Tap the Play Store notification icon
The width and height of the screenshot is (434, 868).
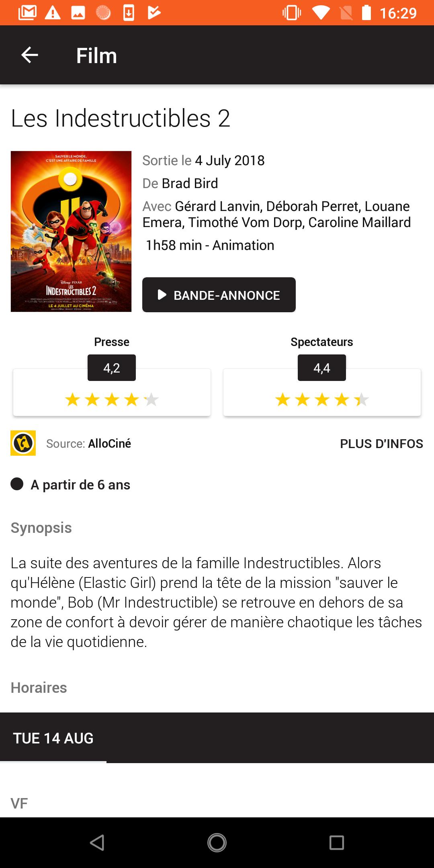[x=154, y=13]
